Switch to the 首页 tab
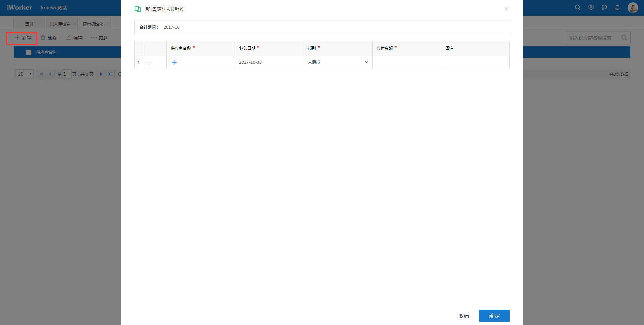Image resolution: width=644 pixels, height=325 pixels. pyautogui.click(x=29, y=24)
